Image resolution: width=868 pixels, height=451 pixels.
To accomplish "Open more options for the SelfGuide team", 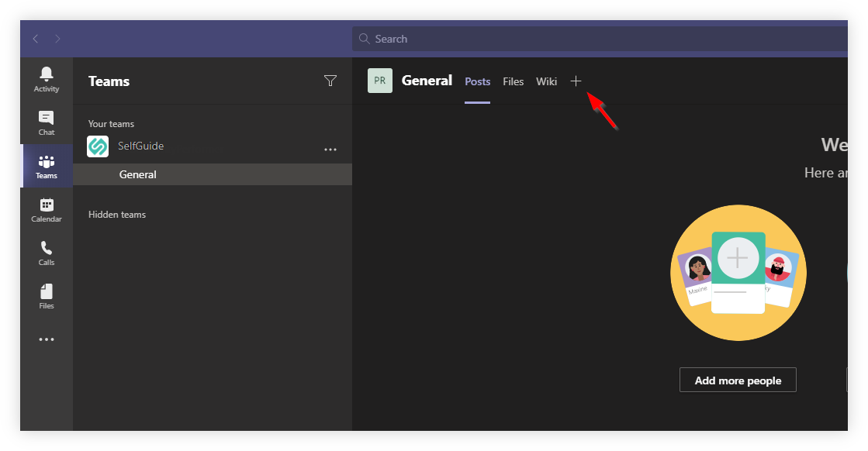I will (330, 149).
